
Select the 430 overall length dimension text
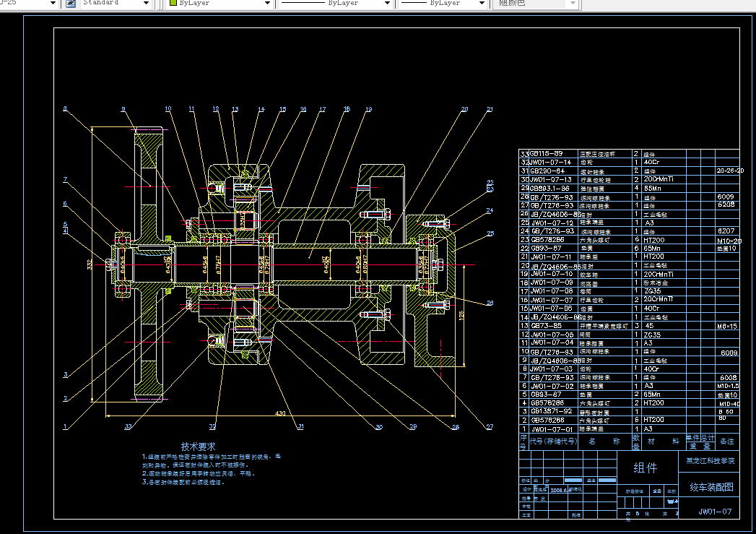click(280, 413)
